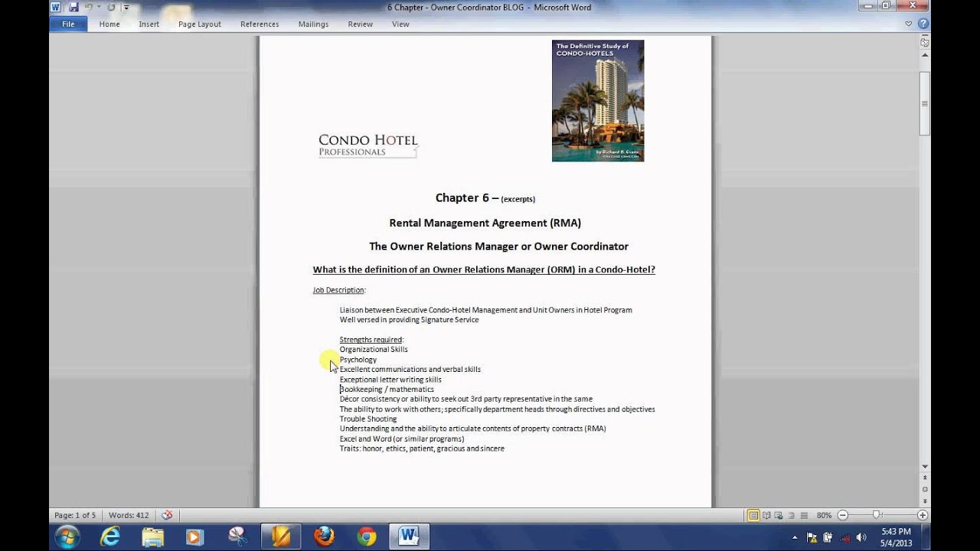Image resolution: width=980 pixels, height=551 pixels.
Task: Go to previous page with double-arrow button
Action: (x=925, y=478)
